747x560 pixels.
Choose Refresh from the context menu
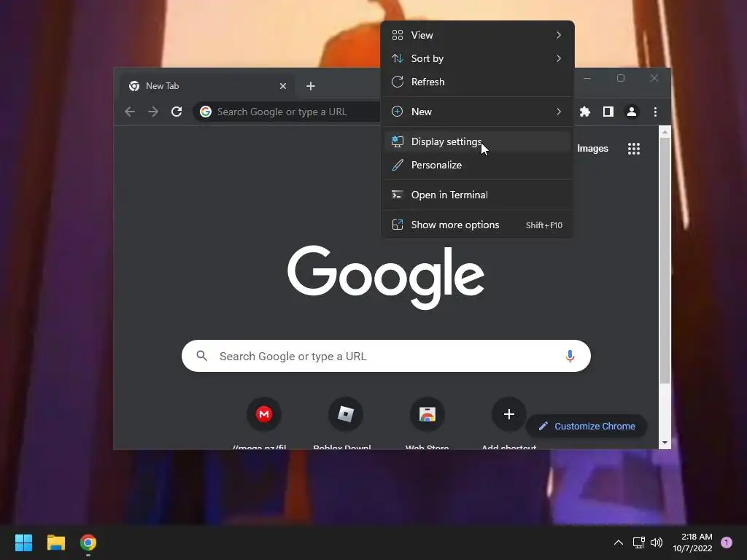(x=477, y=82)
